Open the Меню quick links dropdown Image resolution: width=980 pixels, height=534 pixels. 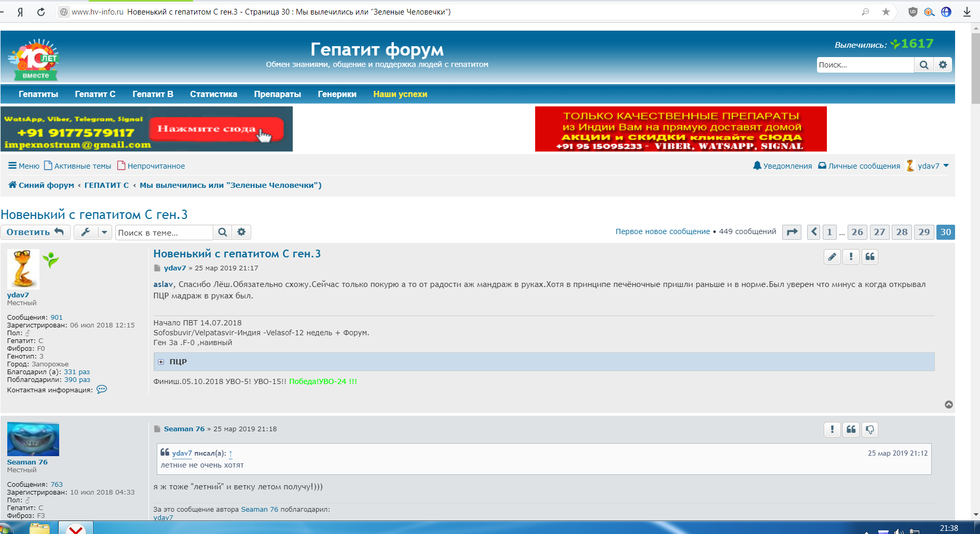pyautogui.click(x=24, y=166)
